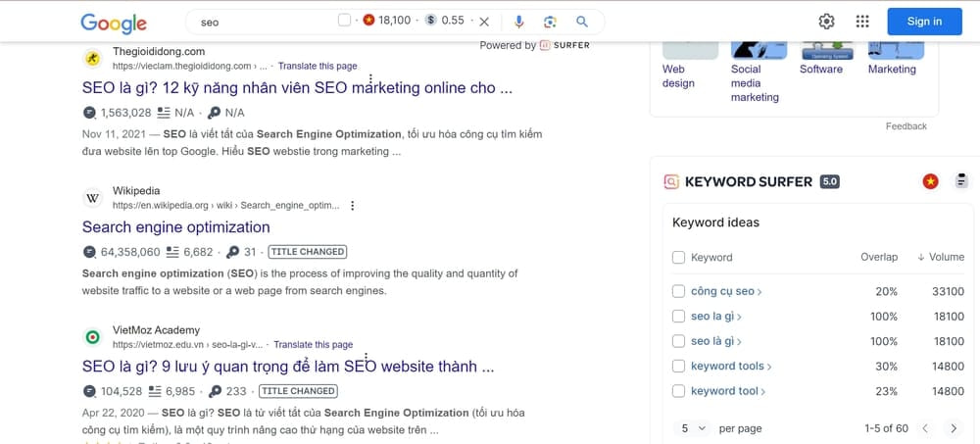Open the Surfer logo link

564,45
